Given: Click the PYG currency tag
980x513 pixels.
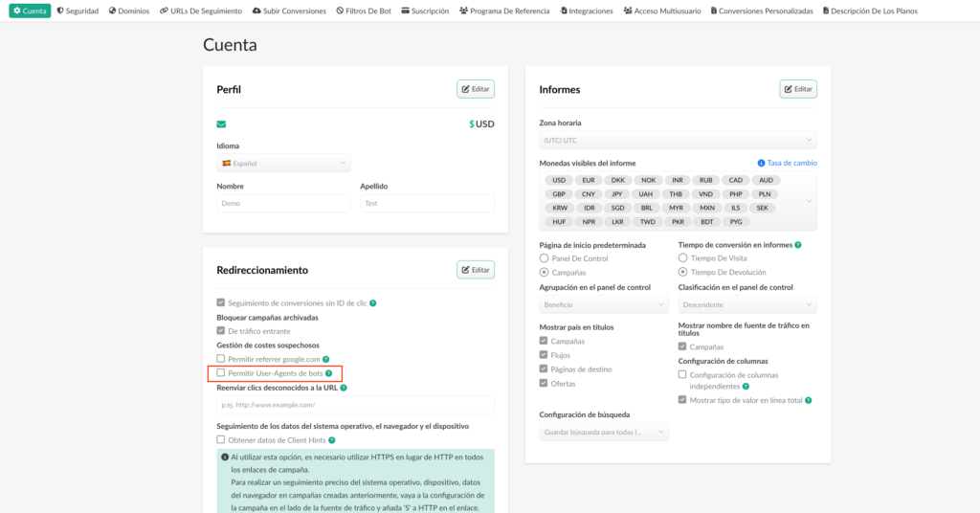Looking at the screenshot, I should pyautogui.click(x=736, y=222).
